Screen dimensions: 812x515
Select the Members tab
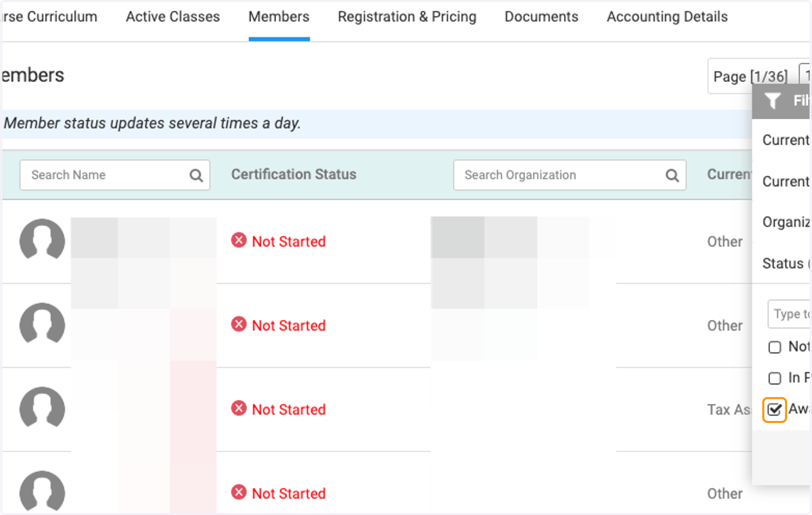point(279,17)
